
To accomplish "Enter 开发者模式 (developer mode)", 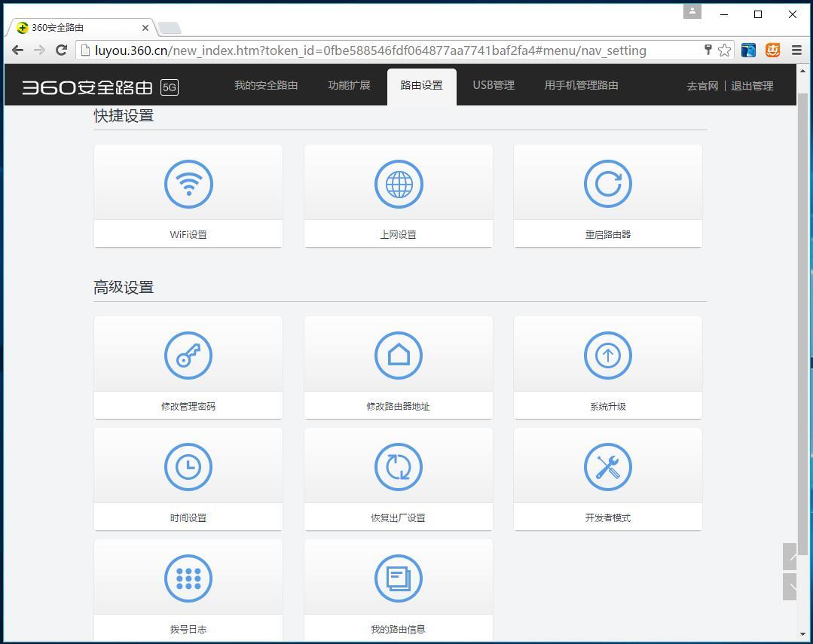I will click(607, 478).
